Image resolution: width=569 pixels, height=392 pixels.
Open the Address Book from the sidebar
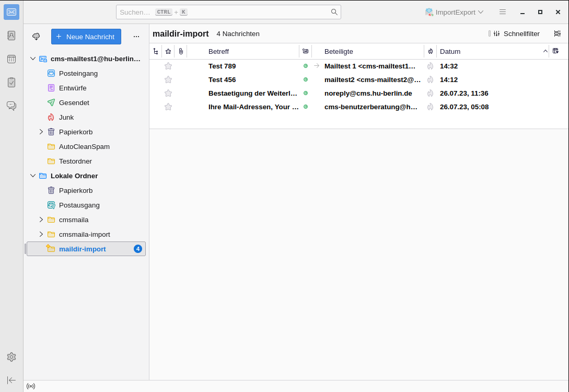(x=11, y=36)
